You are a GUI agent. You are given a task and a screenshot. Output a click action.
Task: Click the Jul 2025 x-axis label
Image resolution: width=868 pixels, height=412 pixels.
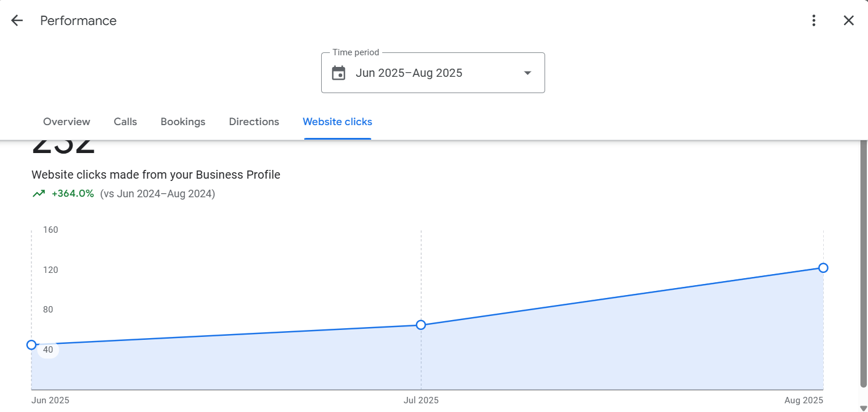click(x=421, y=400)
